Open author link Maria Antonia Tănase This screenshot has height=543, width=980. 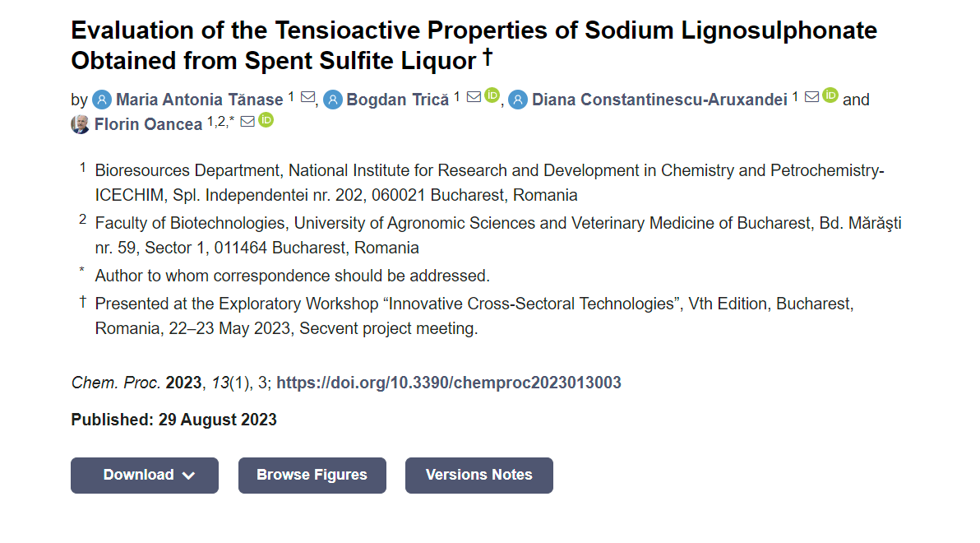click(200, 100)
